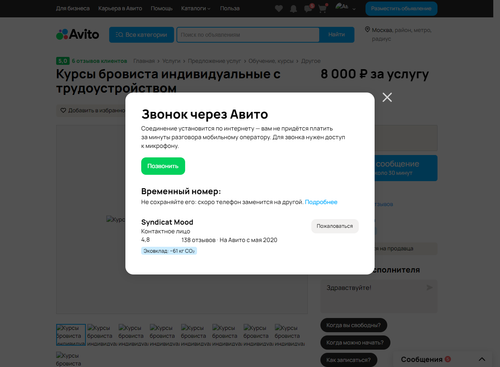Open the Подробнее link about temporary number
The width and height of the screenshot is (500, 367).
[321, 202]
